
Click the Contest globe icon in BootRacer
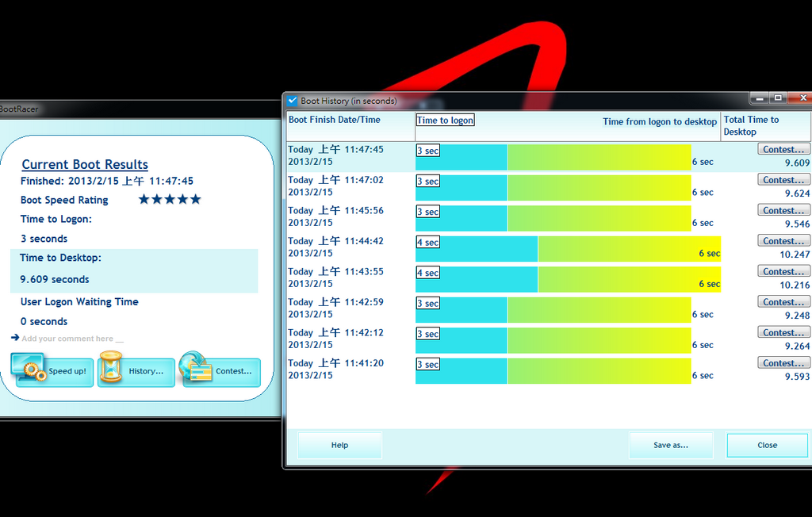(x=196, y=367)
